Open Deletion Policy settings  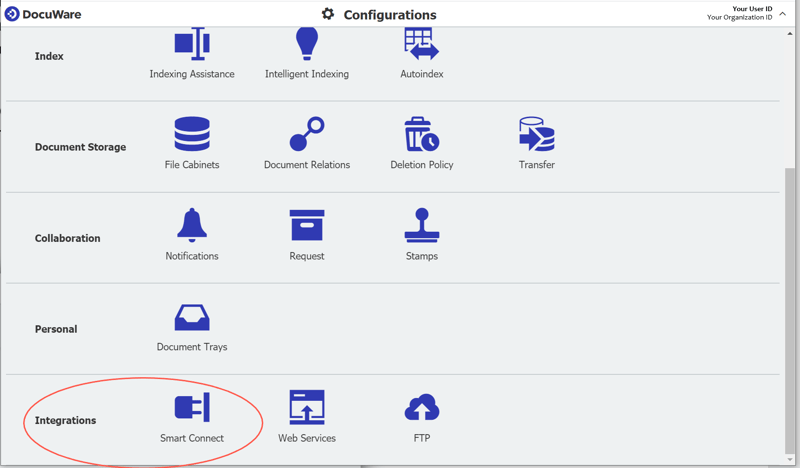(421, 135)
